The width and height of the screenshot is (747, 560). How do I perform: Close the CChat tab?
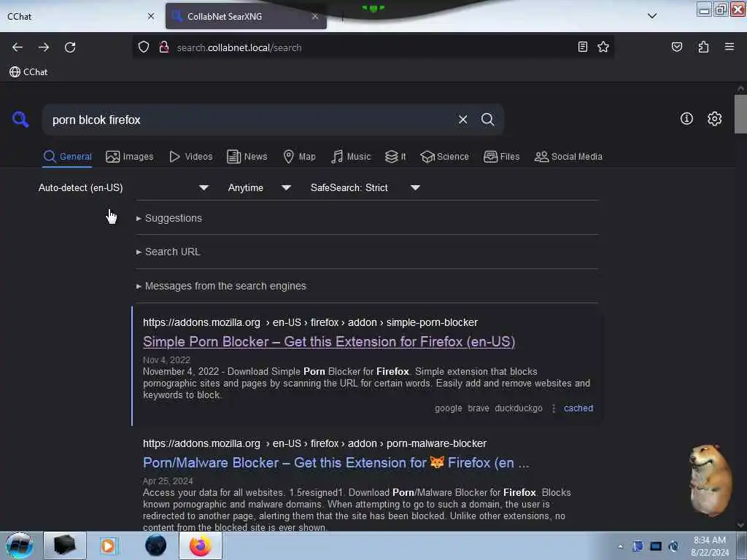[x=151, y=16]
